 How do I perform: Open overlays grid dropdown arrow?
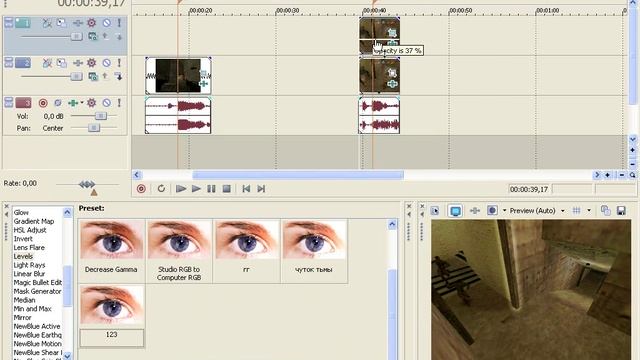coord(589,211)
